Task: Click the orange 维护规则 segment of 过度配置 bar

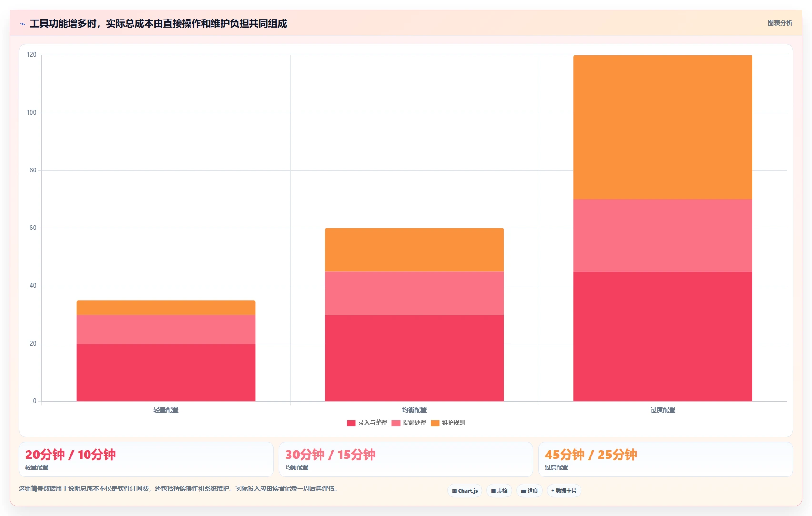Action: tap(663, 127)
